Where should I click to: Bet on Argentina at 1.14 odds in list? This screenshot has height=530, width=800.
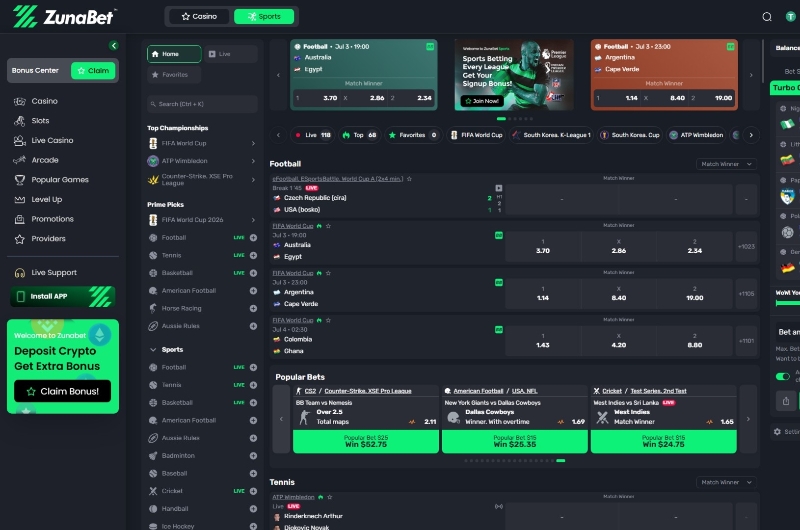click(543, 294)
